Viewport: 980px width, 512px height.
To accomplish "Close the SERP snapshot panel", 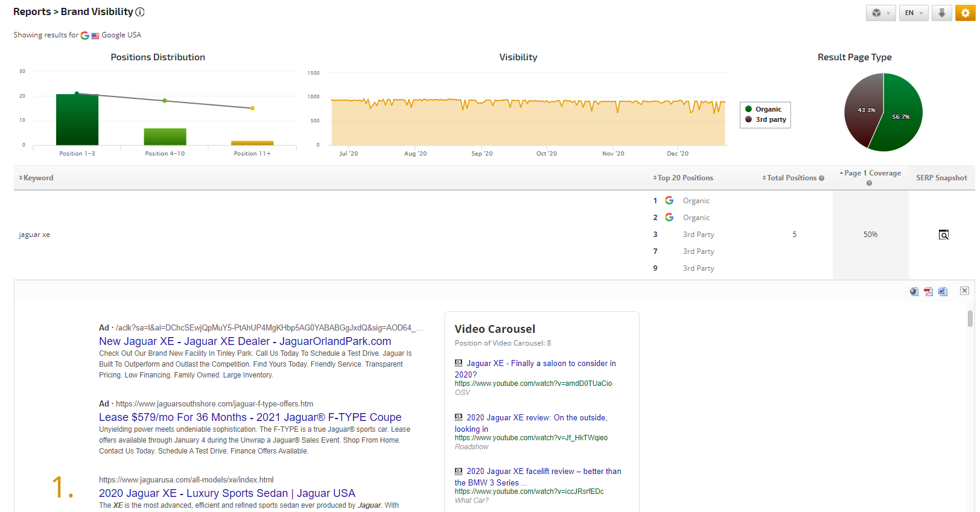I will [964, 291].
